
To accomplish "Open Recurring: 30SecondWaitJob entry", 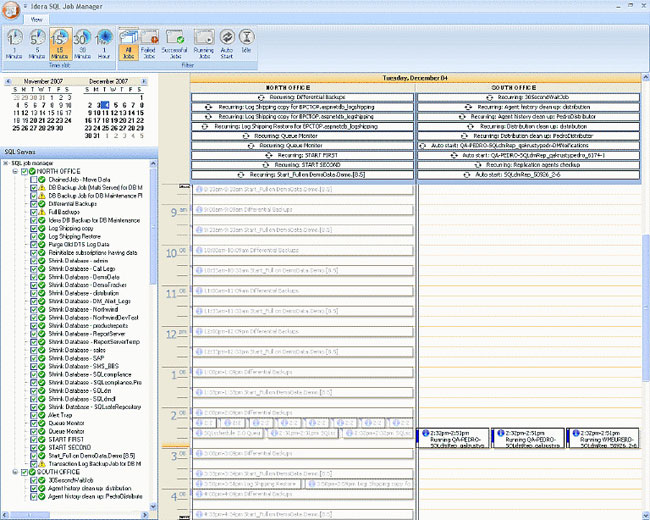I will (x=528, y=97).
